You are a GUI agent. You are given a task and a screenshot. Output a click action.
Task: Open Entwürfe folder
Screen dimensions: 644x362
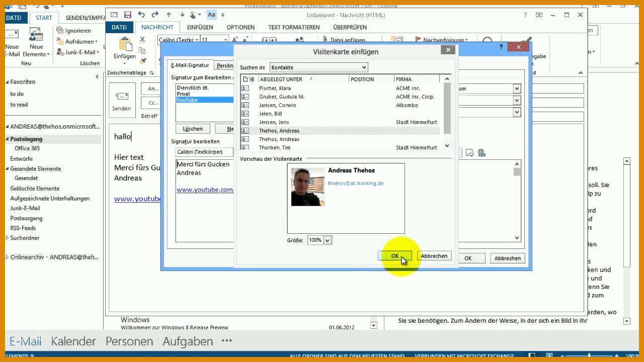point(22,158)
